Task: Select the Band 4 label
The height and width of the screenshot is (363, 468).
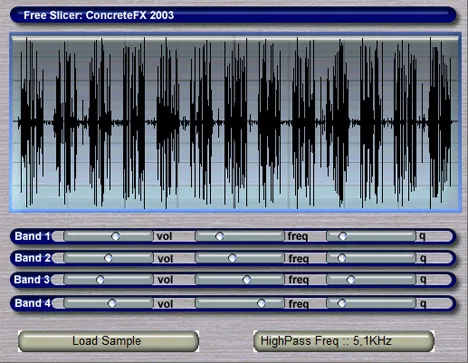Action: pyautogui.click(x=32, y=303)
